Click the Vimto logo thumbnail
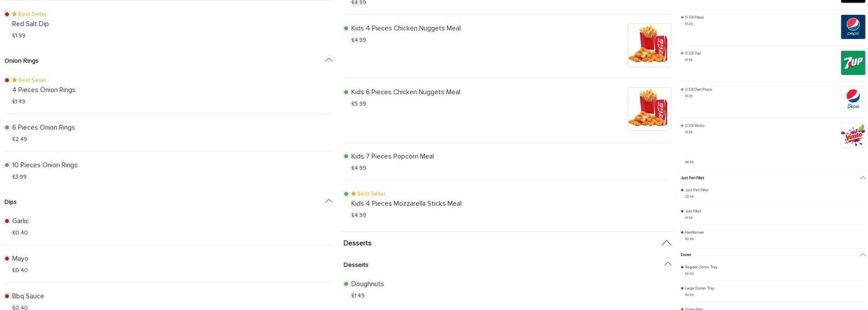868x310 pixels. click(x=852, y=135)
